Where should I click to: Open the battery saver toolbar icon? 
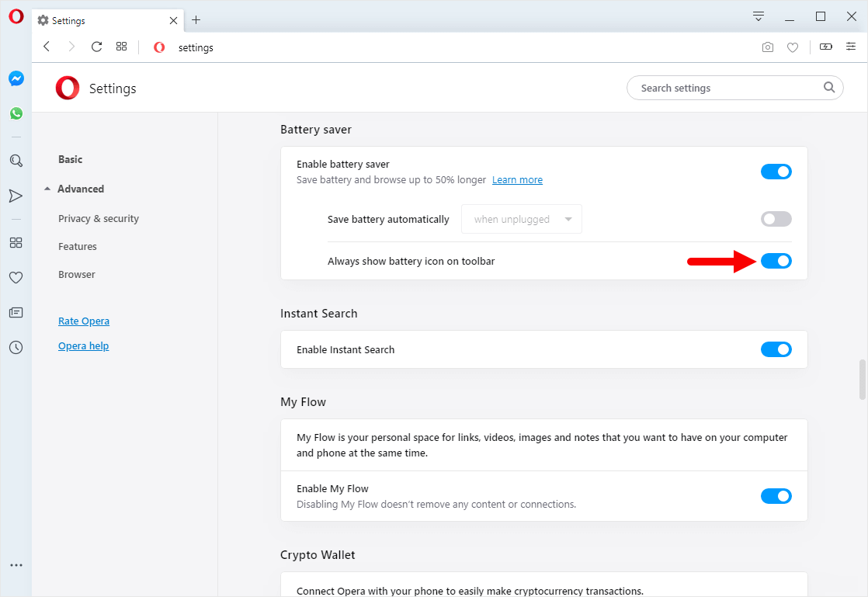coord(826,47)
